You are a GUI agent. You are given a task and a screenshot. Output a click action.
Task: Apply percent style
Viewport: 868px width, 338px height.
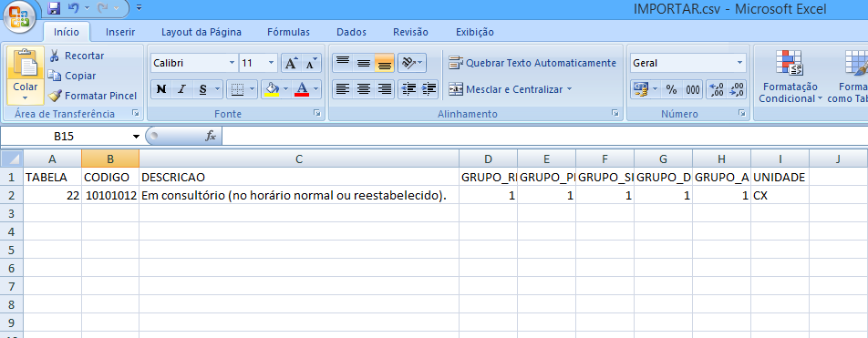point(671,89)
